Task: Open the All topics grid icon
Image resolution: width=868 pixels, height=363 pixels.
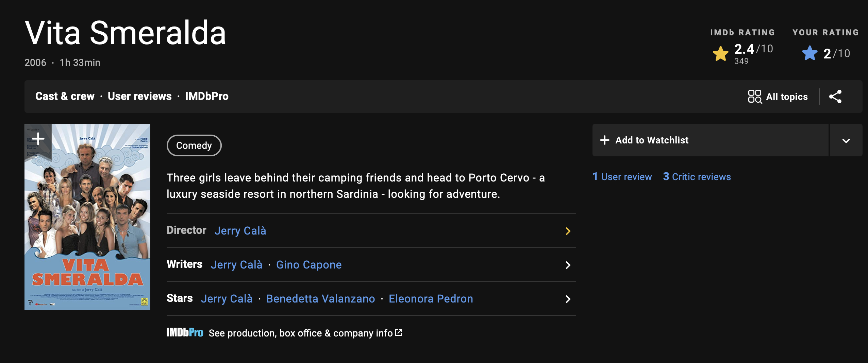Action: coord(755,97)
